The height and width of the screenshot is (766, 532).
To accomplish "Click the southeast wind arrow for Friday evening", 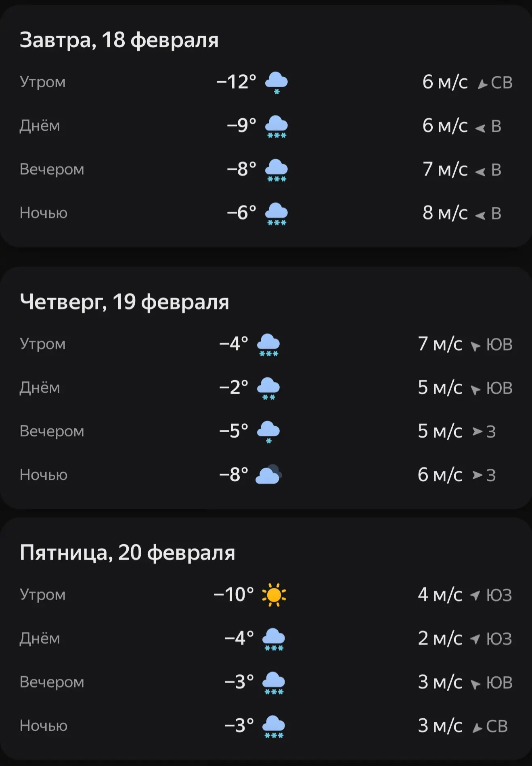I will [475, 684].
